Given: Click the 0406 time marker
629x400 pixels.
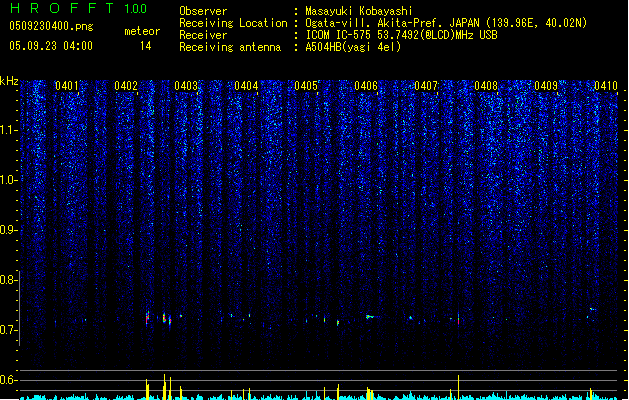Looking at the screenshot, I should pos(366,86).
